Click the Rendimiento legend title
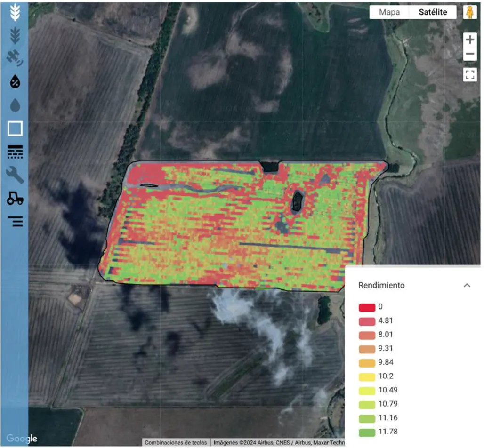The width and height of the screenshot is (484, 448). pos(381,285)
